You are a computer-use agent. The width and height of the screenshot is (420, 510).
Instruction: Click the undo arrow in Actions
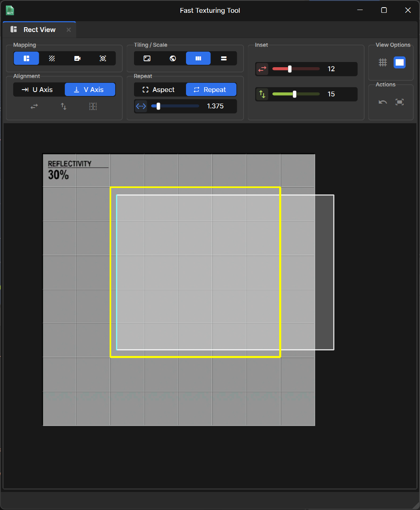point(383,102)
